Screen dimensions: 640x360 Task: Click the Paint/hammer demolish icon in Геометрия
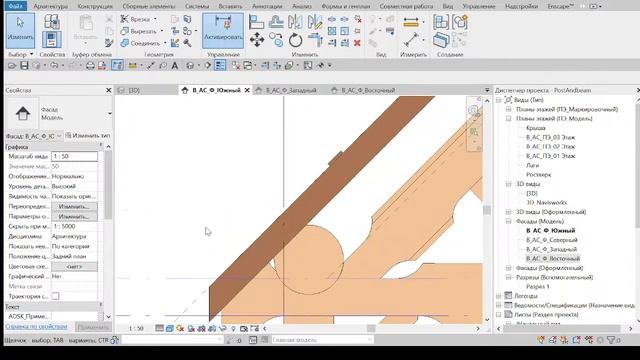coord(187,43)
